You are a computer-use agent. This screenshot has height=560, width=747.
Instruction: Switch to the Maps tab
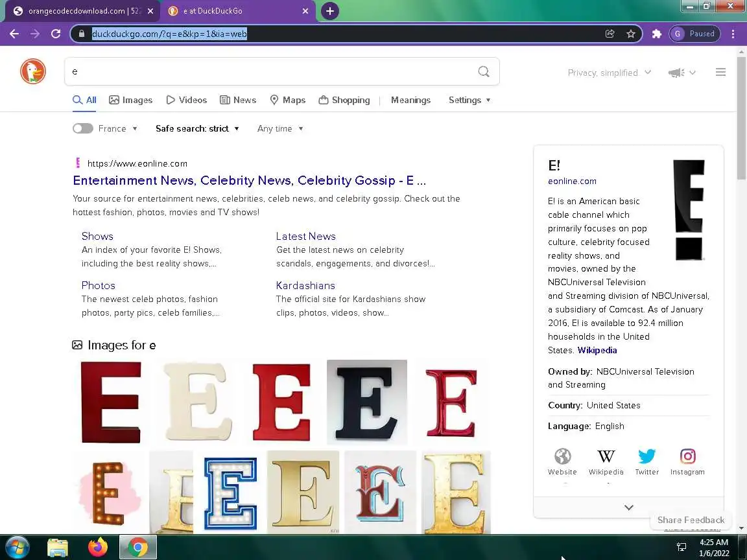(x=287, y=100)
